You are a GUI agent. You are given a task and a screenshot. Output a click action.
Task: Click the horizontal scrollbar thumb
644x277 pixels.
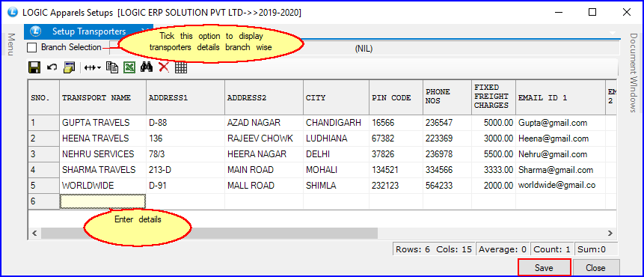(x=209, y=233)
